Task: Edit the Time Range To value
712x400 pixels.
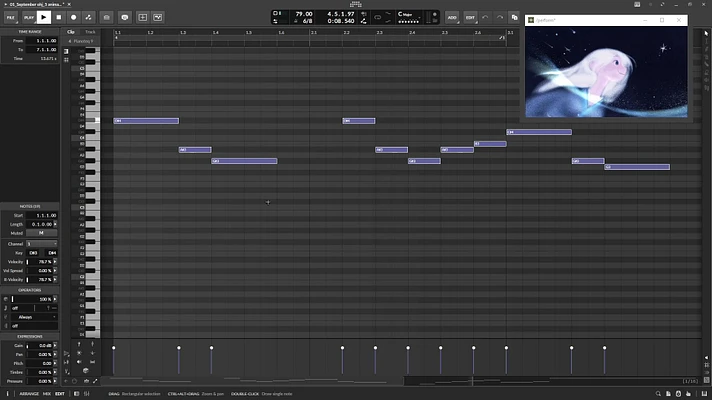Action: point(42,49)
